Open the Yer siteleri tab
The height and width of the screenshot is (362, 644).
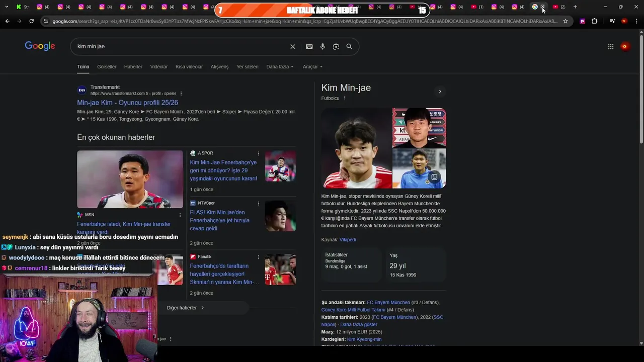tap(248, 67)
